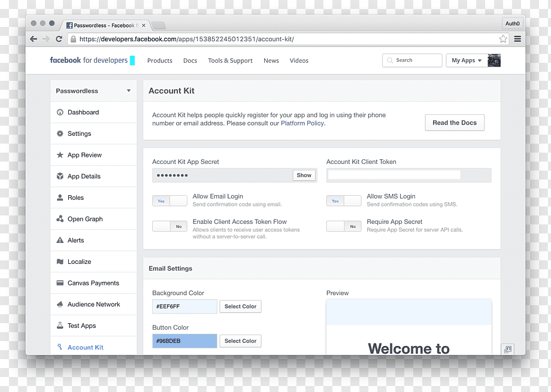The image size is (551, 392).
Task: Click the Test Apps flask icon
Action: coord(60,325)
